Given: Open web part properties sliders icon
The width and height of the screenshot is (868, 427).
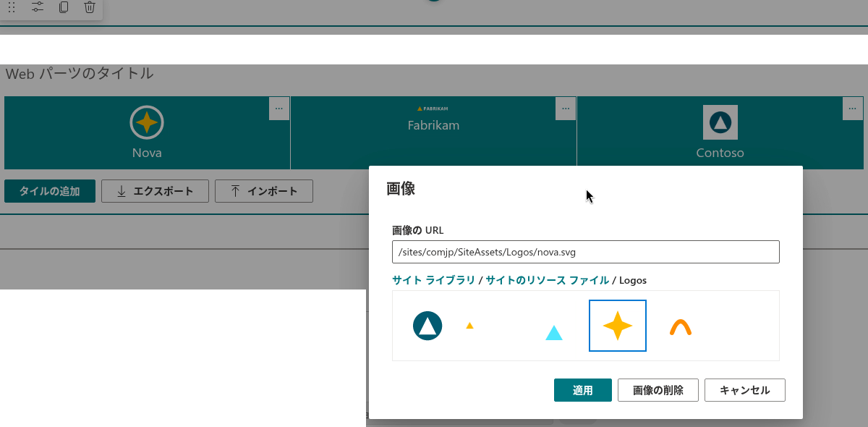Looking at the screenshot, I should tap(38, 7).
